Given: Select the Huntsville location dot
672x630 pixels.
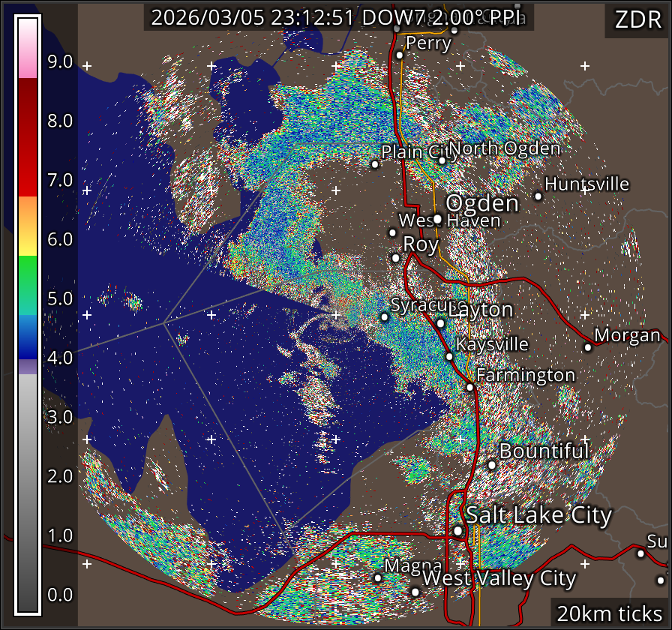Looking at the screenshot, I should tap(538, 196).
